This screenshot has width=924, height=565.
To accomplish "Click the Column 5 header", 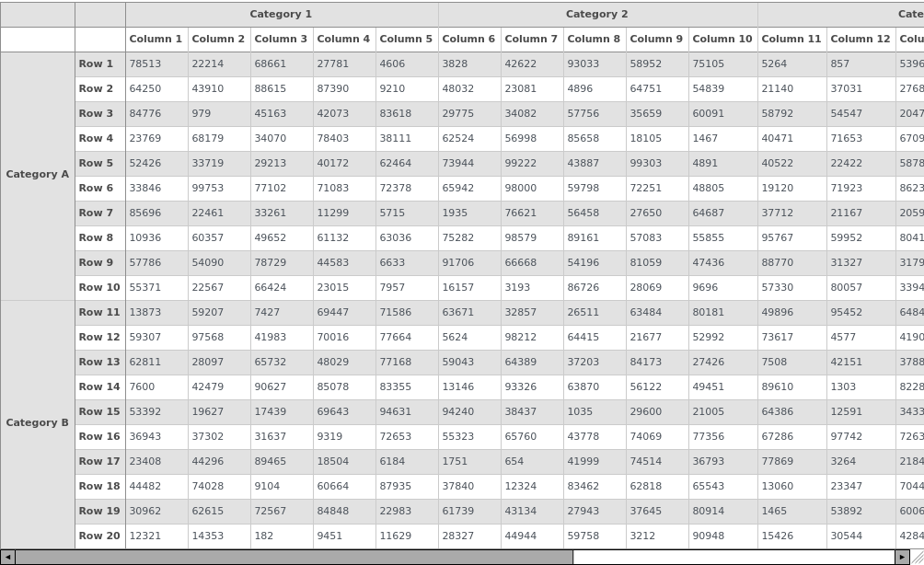I will pos(406,39).
